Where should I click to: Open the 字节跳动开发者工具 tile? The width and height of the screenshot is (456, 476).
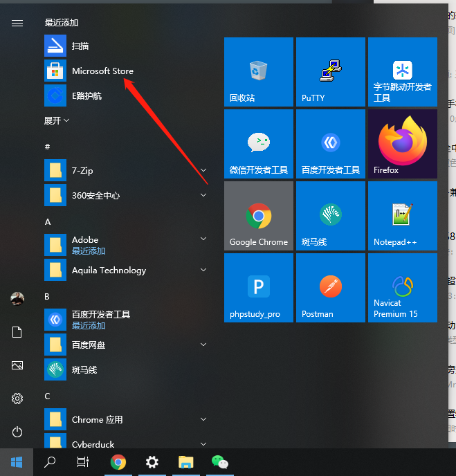tap(403, 72)
